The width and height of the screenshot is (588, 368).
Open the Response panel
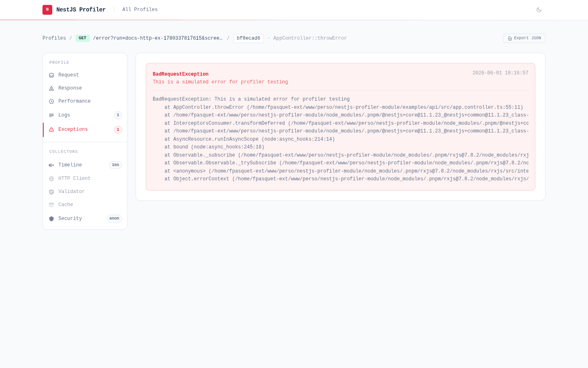click(x=85, y=88)
